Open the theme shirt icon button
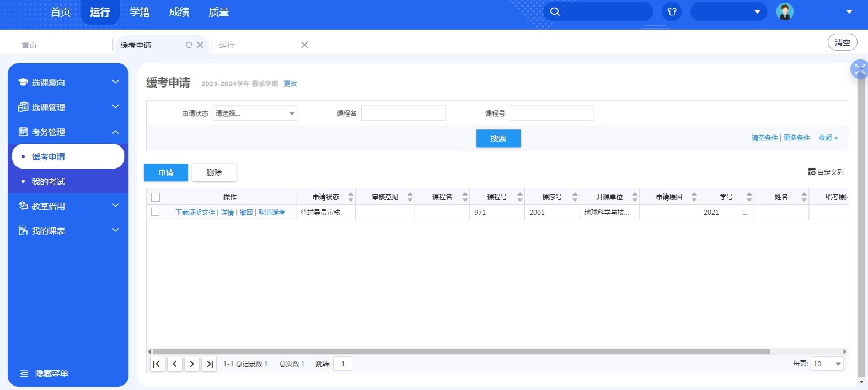The width and height of the screenshot is (868, 390). (x=672, y=12)
